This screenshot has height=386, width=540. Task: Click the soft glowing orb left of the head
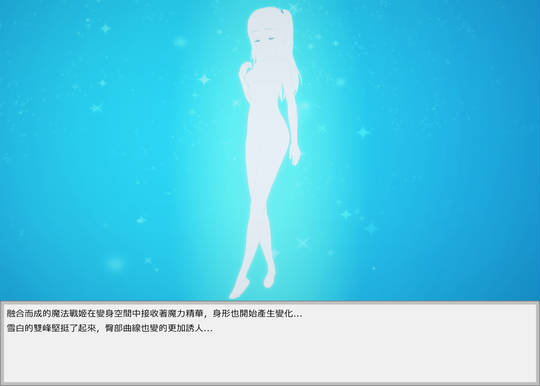[x=180, y=42]
